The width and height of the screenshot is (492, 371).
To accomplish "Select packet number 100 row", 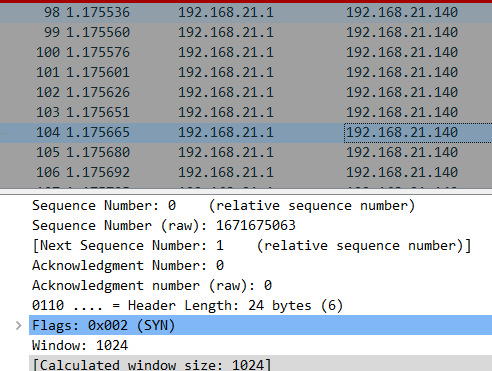I will [246, 52].
